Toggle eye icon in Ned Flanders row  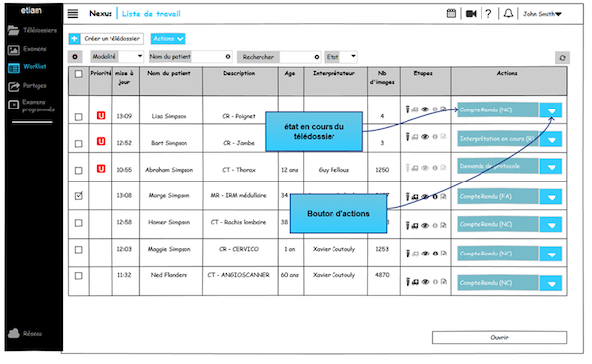point(425,282)
